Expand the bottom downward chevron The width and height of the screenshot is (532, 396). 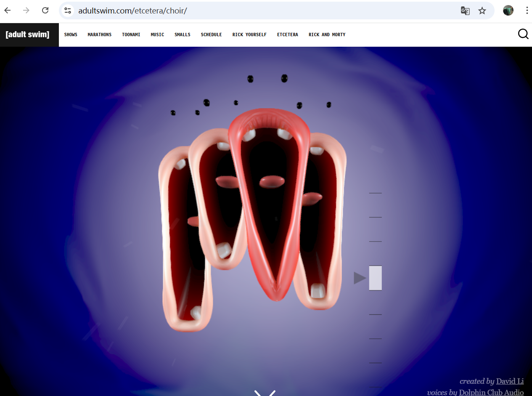pos(265,393)
